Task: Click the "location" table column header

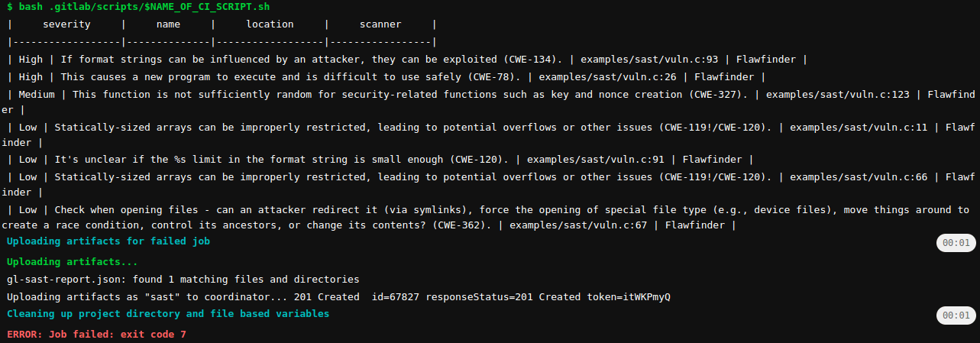Action: [270, 25]
